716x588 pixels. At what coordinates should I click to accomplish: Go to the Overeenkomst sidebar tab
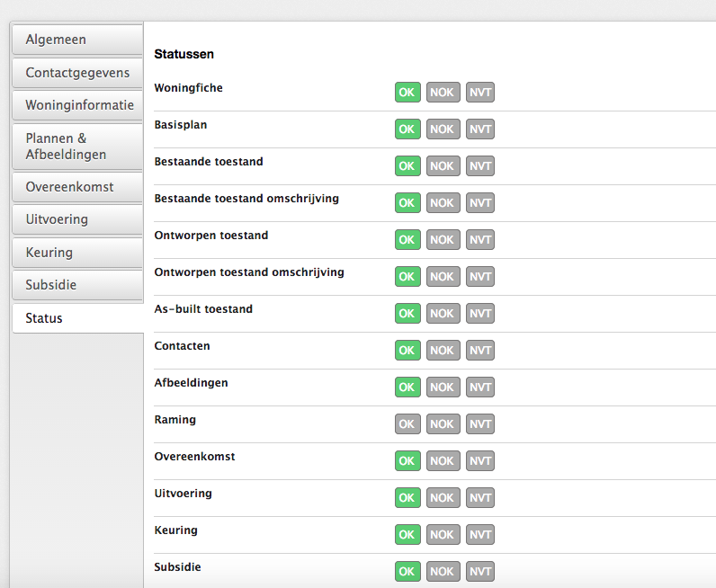click(x=76, y=187)
